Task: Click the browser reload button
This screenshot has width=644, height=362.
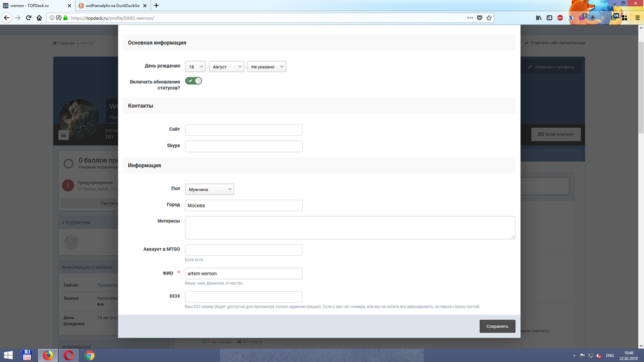Action: [x=29, y=18]
